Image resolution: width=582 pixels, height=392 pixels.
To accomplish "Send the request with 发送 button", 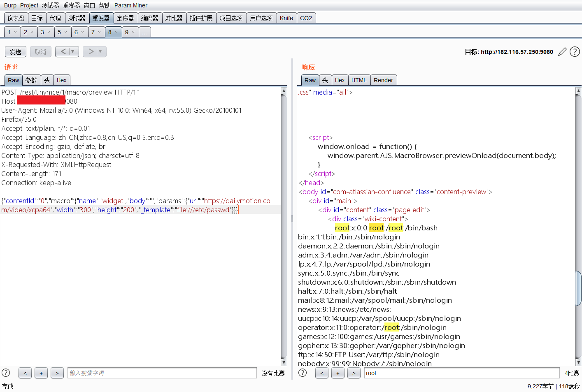I will pos(16,52).
